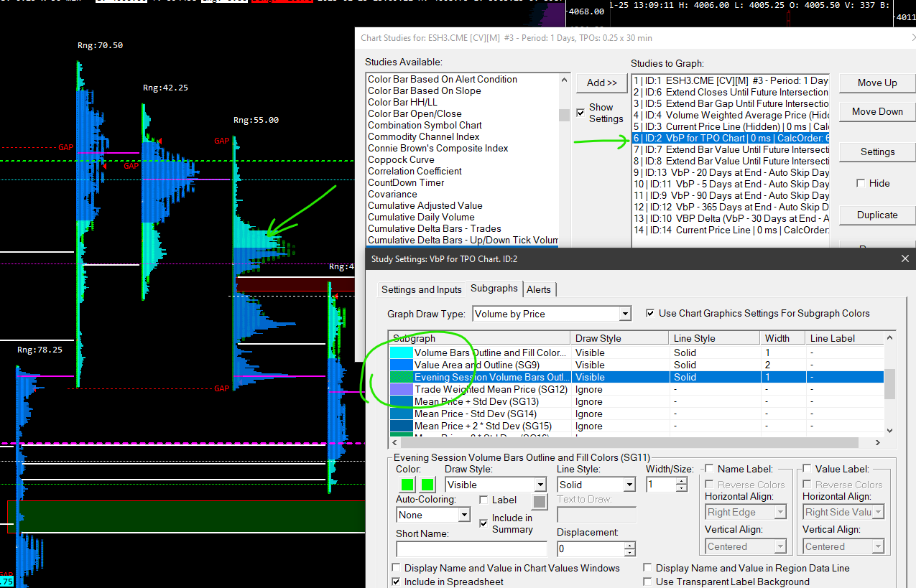Open the Alerts tab
This screenshot has width=916, height=588.
539,289
